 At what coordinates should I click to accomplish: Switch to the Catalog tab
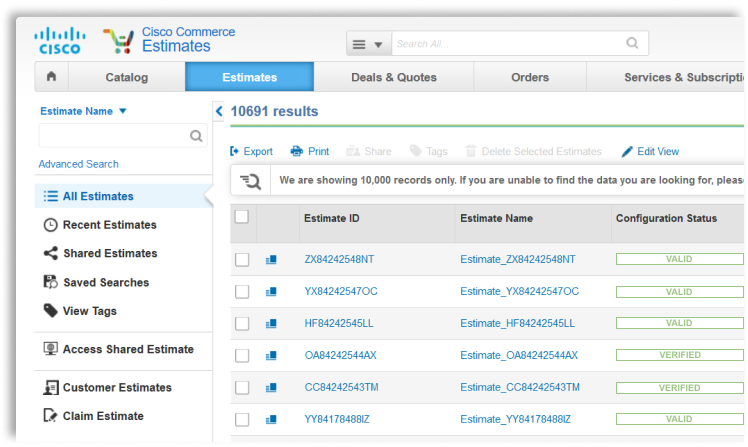point(126,77)
